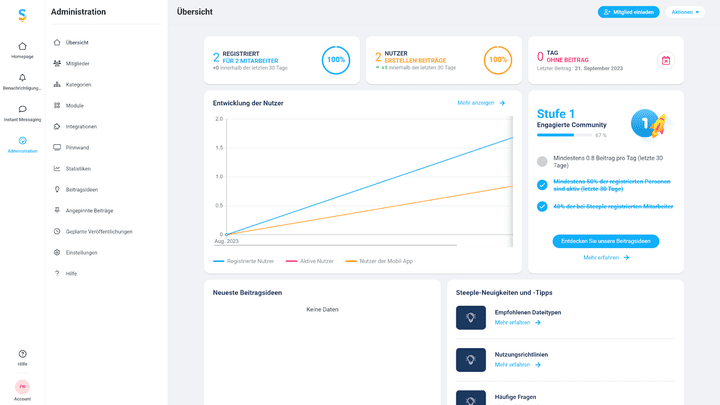Expand Mehr erfahren under Nutzungsrichtlinien
This screenshot has width=720, height=405.
[518, 365]
